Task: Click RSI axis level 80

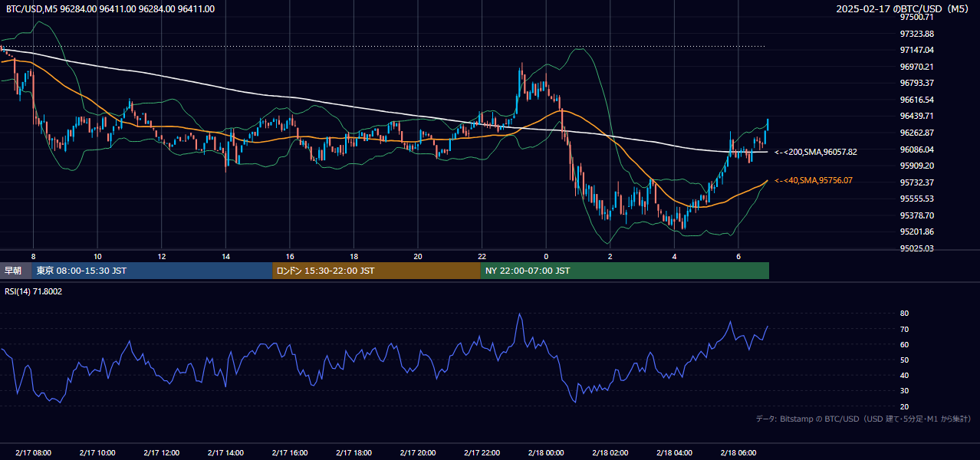Action: coord(905,314)
